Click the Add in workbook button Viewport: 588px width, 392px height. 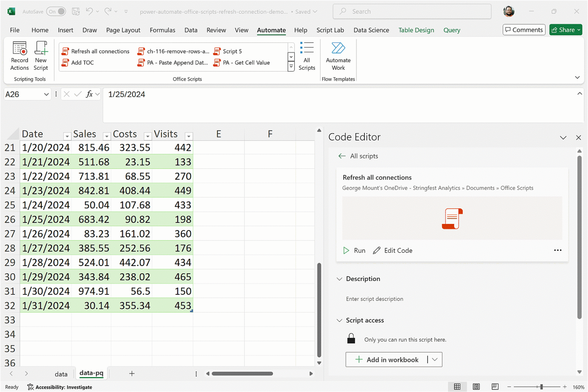[x=387, y=359]
